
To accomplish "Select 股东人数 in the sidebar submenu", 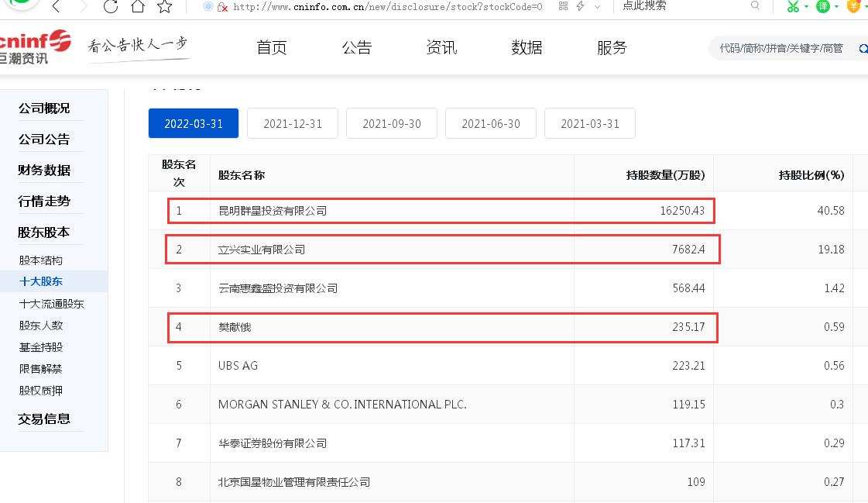I will 41,326.
